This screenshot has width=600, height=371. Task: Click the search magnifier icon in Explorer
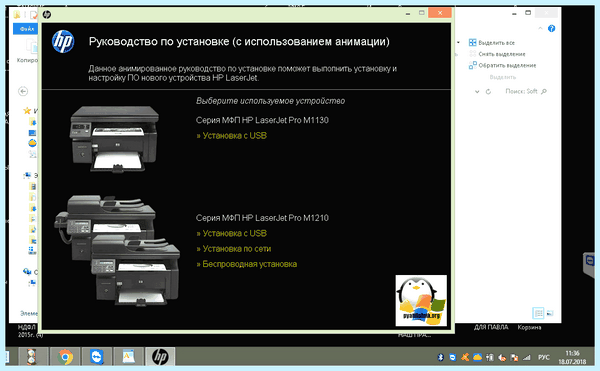pos(544,91)
